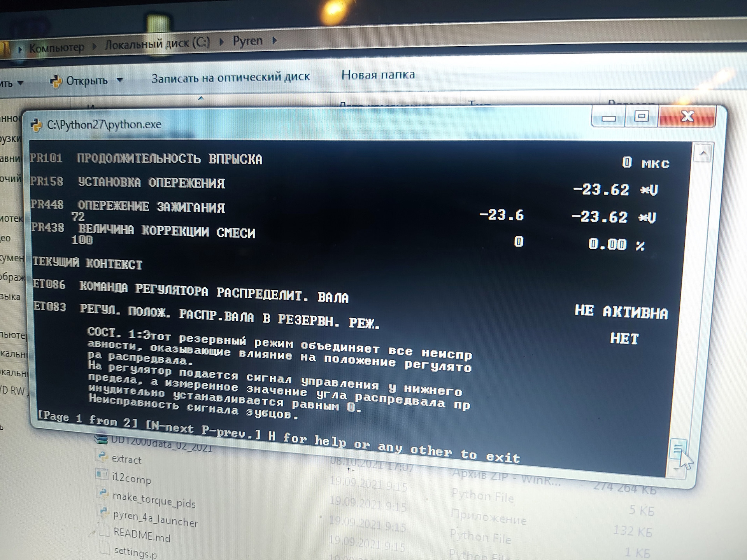
Task: Close the python.exe console window
Action: tap(687, 116)
